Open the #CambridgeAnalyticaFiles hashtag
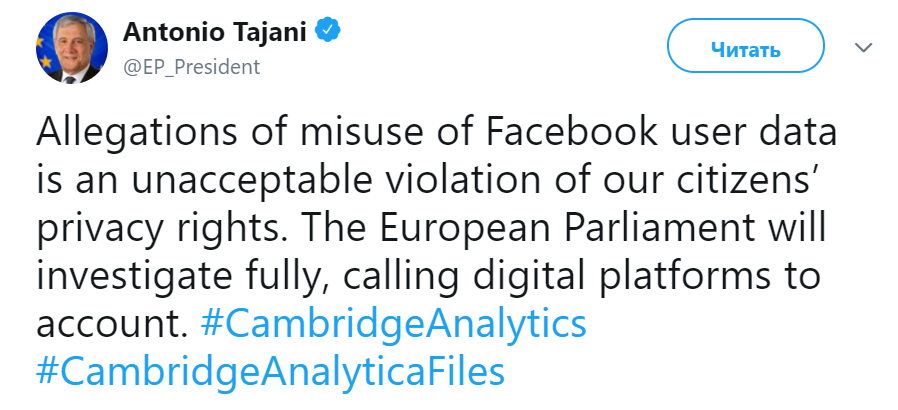 (x=270, y=372)
